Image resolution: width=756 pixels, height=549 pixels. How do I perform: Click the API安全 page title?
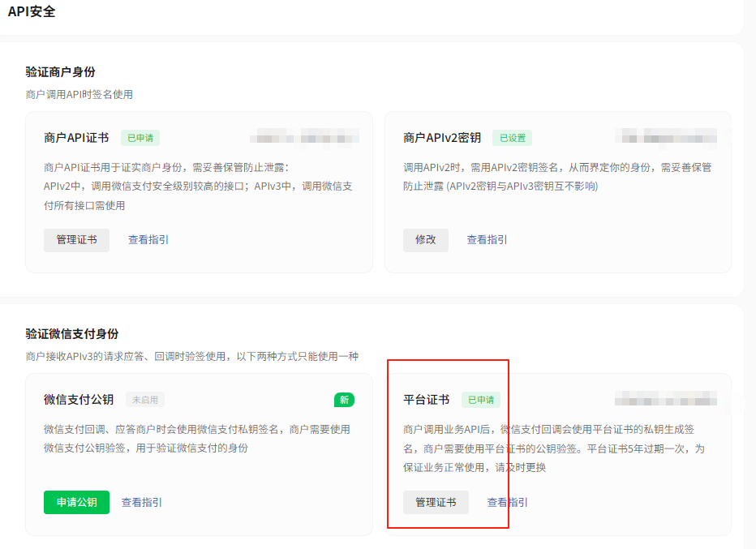click(x=32, y=11)
